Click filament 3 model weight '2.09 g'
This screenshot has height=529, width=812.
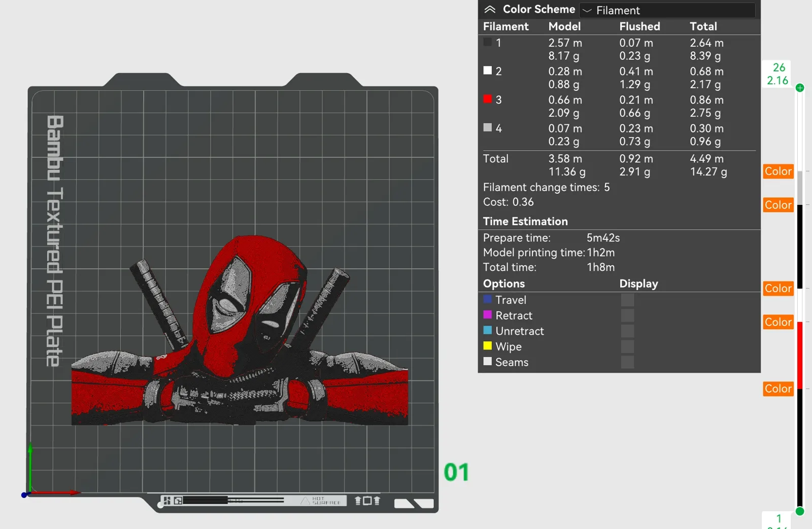(563, 113)
